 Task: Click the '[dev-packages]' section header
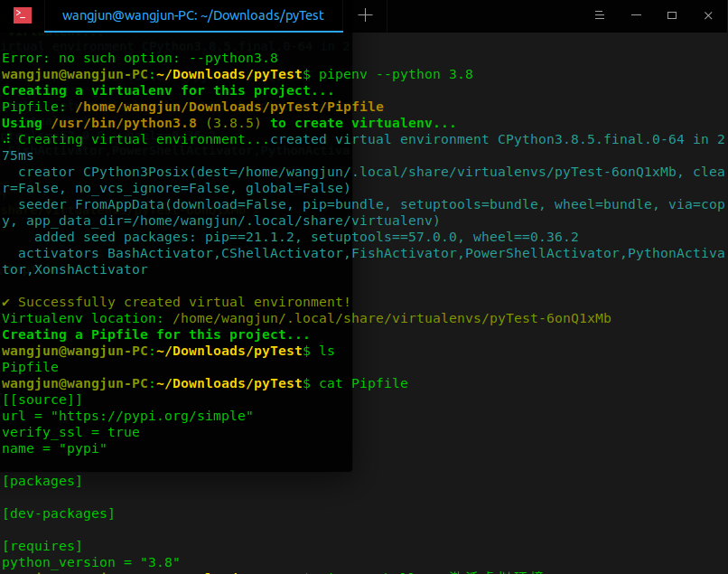point(59,513)
